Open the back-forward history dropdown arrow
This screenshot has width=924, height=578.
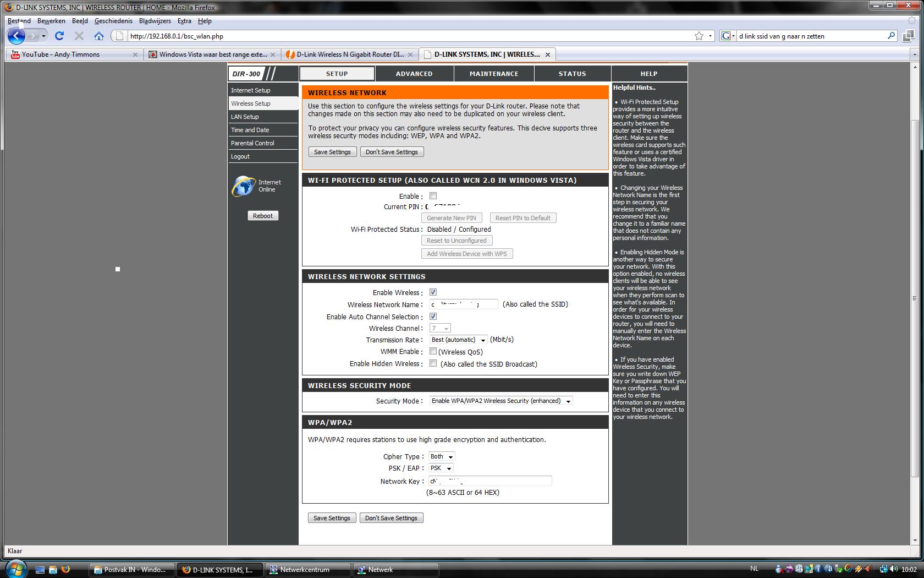[43, 36]
